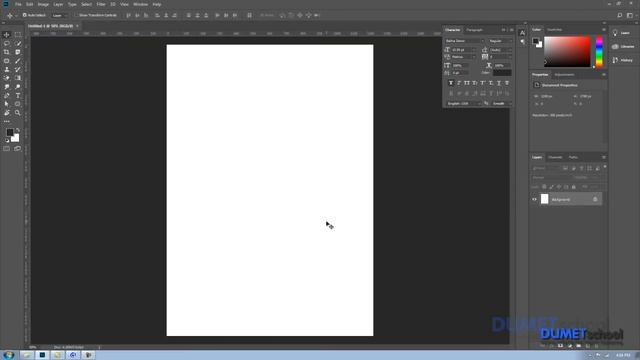640x360 pixels.
Task: Click the Background layer thumbnail
Action: [x=544, y=199]
